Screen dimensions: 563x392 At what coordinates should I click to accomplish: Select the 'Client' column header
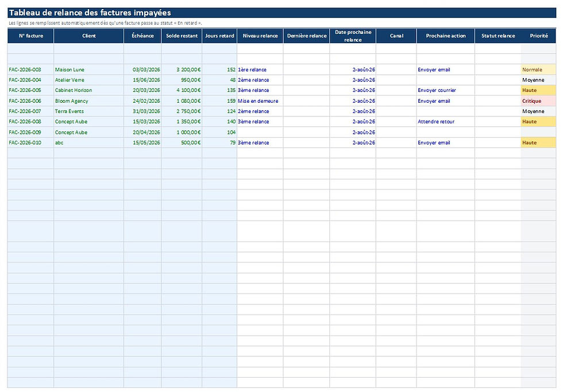(x=88, y=36)
